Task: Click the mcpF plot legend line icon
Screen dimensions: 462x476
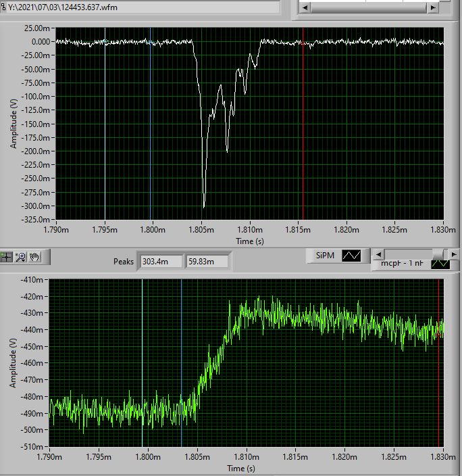Action: (x=440, y=264)
